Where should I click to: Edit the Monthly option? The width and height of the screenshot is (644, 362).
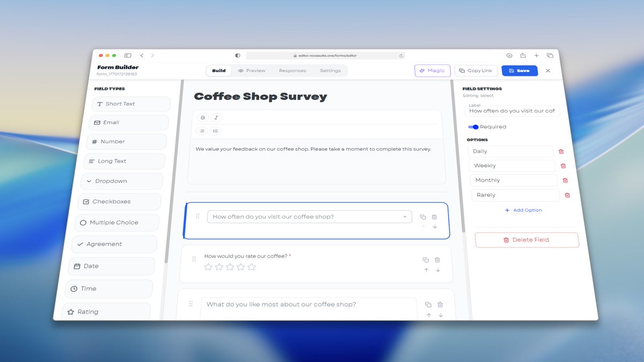point(514,180)
